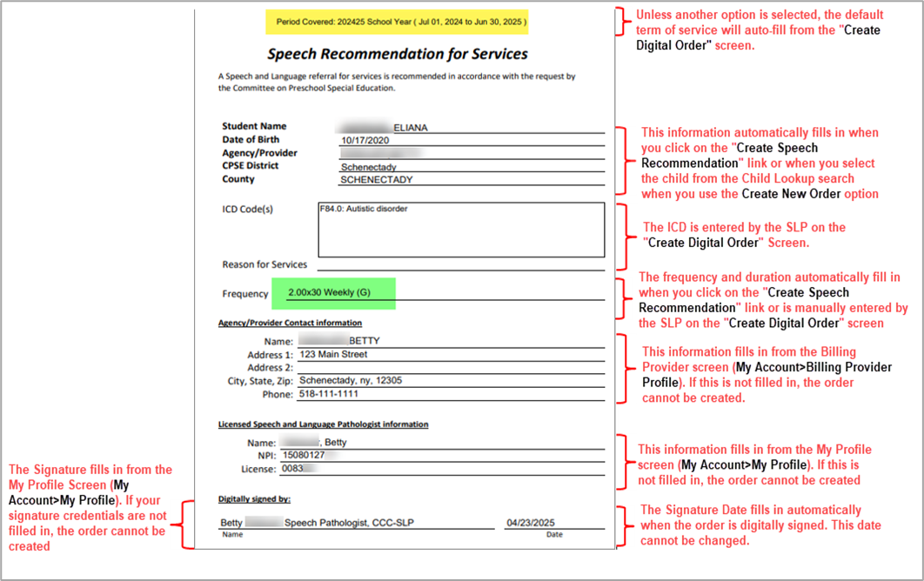924x581 pixels.
Task: Click the yellow Period Covered banner
Action: 400,21
